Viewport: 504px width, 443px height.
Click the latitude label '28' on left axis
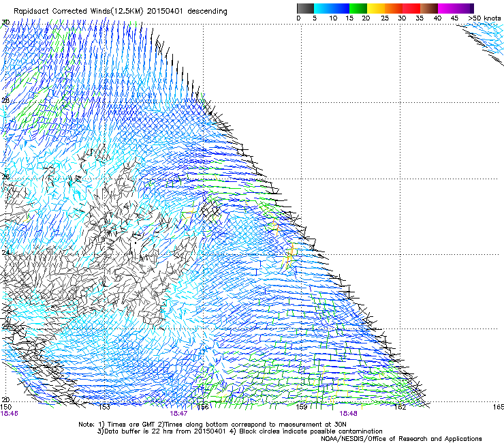tap(5, 100)
